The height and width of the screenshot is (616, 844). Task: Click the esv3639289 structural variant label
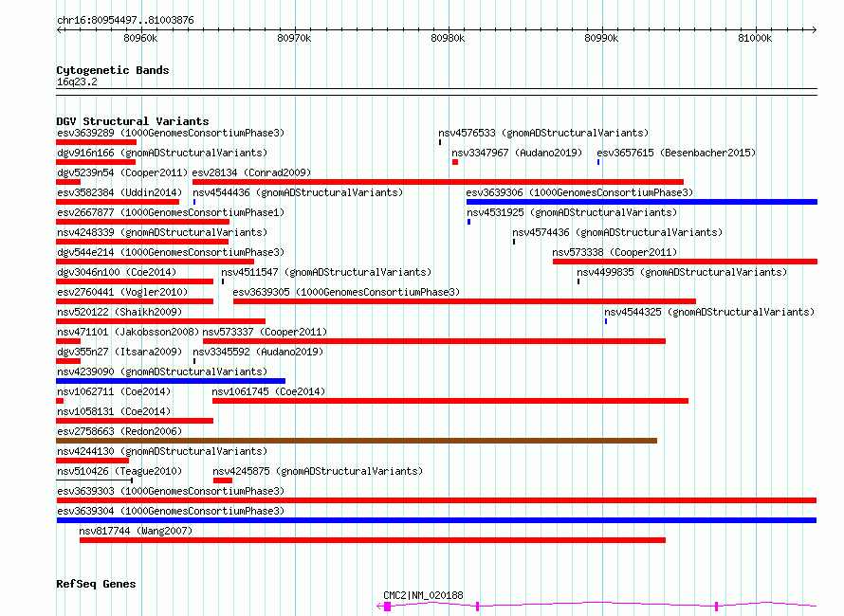(170, 133)
